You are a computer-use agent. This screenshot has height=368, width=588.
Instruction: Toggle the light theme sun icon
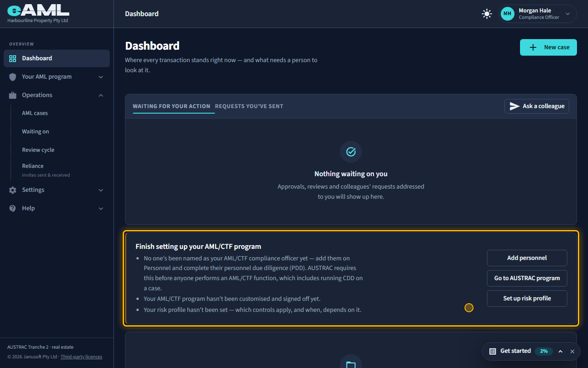click(487, 14)
